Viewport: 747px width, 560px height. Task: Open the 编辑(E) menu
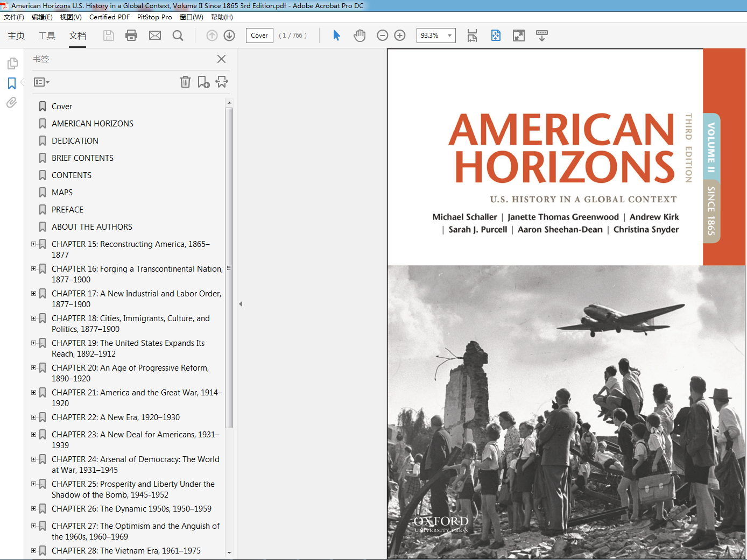point(42,17)
